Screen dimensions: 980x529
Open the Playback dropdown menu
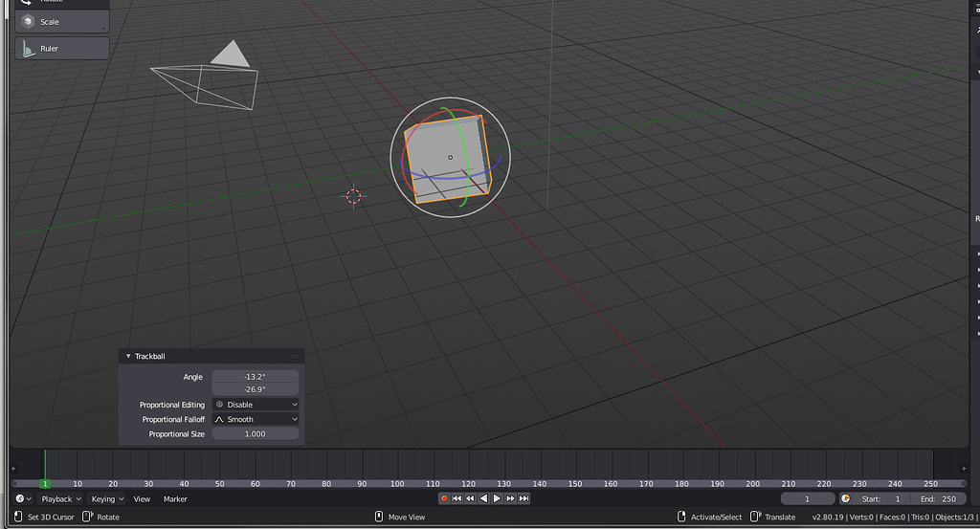(61, 499)
